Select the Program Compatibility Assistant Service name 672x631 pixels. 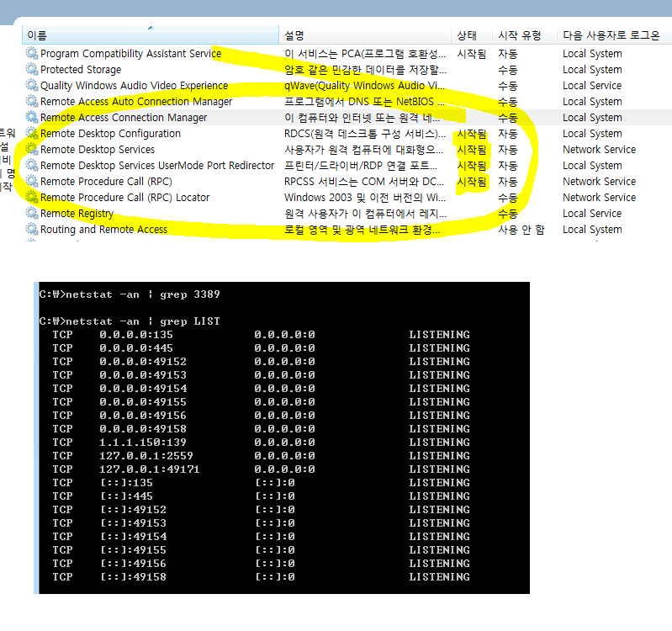(x=130, y=54)
